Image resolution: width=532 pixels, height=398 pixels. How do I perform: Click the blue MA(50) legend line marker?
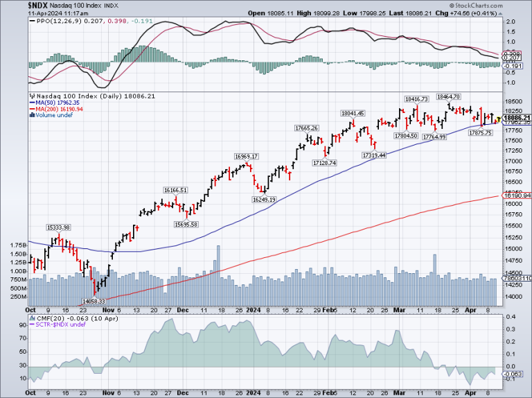click(x=30, y=103)
